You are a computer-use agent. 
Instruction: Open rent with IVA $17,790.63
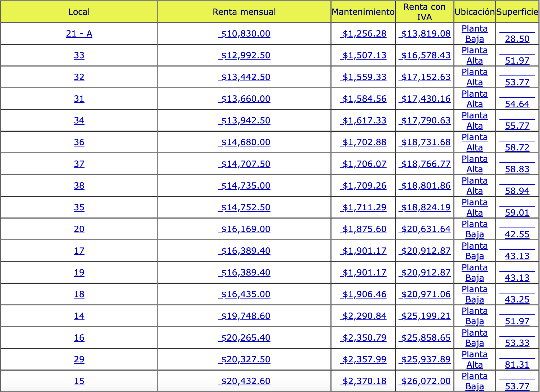(424, 121)
